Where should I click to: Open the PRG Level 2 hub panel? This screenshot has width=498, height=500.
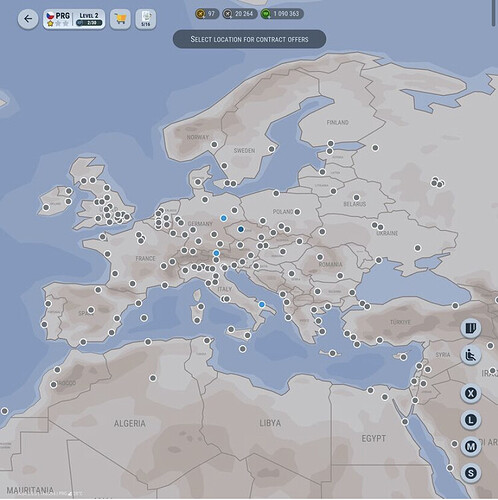pos(74,19)
